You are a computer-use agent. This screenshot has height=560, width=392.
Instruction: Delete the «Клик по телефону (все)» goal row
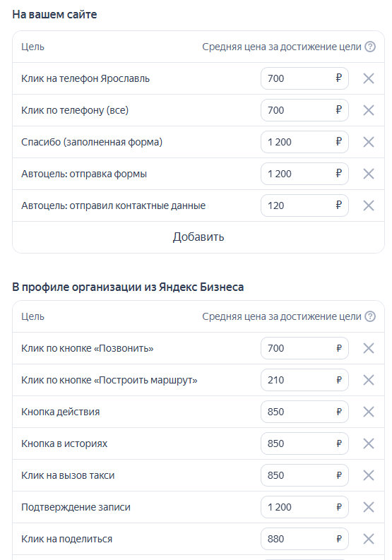coord(369,110)
